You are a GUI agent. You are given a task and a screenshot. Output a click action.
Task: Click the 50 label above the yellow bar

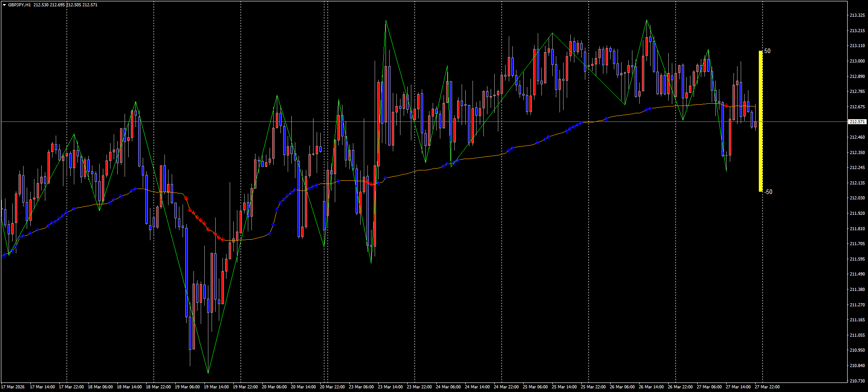pos(767,51)
